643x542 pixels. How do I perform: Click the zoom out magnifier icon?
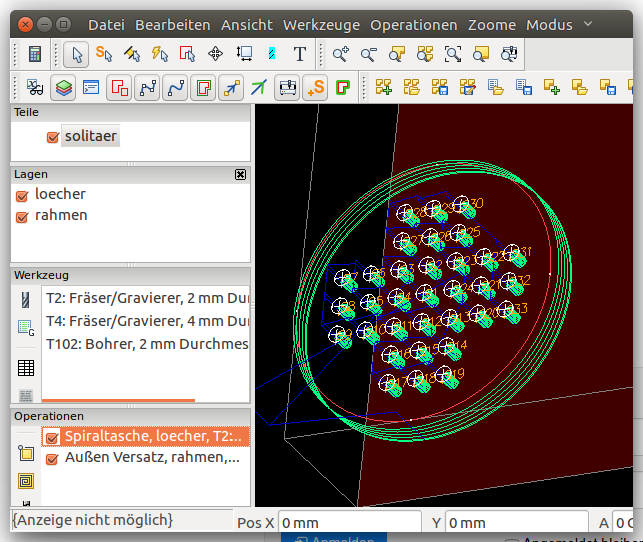pyautogui.click(x=369, y=54)
